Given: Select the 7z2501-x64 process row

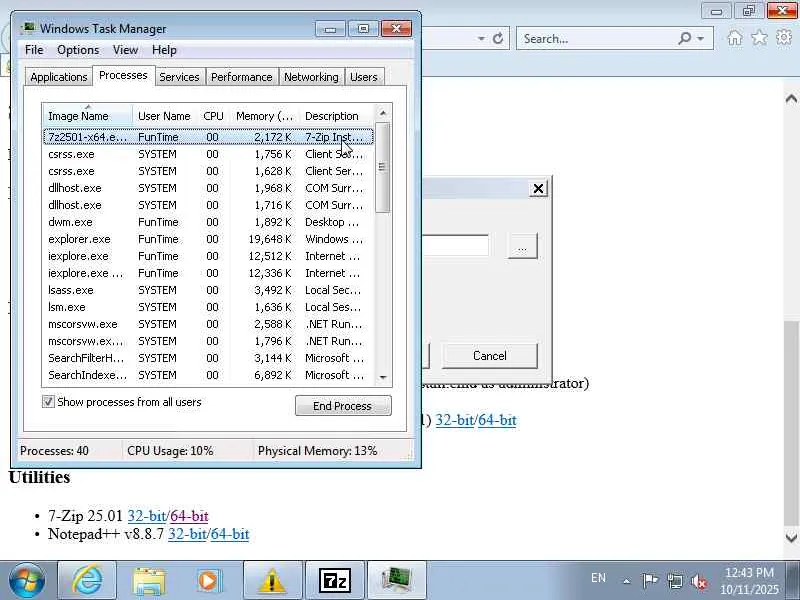Looking at the screenshot, I should pyautogui.click(x=208, y=137).
